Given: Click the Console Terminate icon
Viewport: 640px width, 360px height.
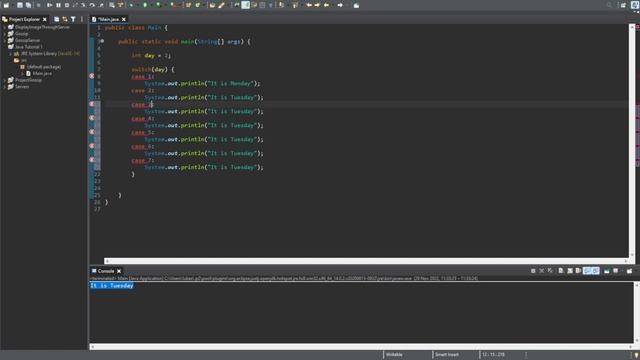Looking at the screenshot, I should click(533, 271).
